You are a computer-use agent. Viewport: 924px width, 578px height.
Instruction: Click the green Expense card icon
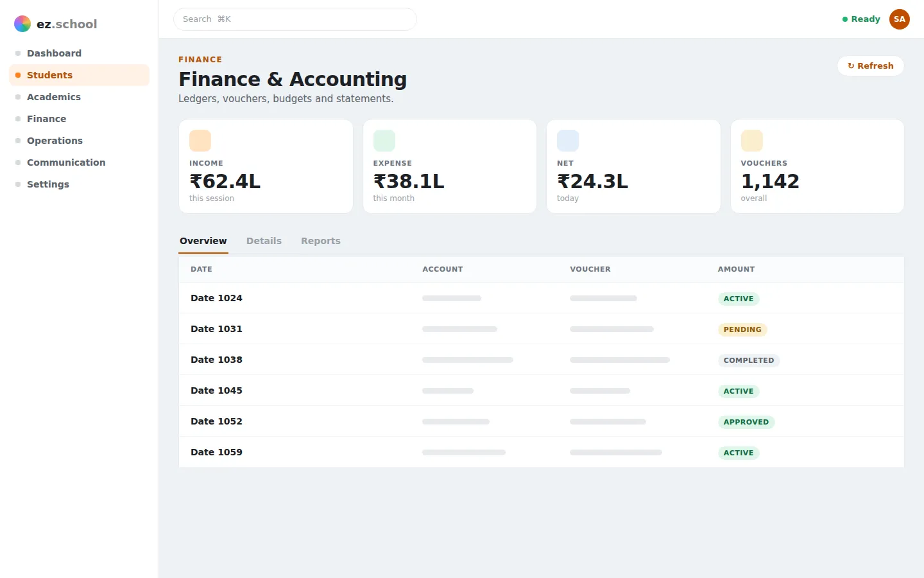coord(384,141)
